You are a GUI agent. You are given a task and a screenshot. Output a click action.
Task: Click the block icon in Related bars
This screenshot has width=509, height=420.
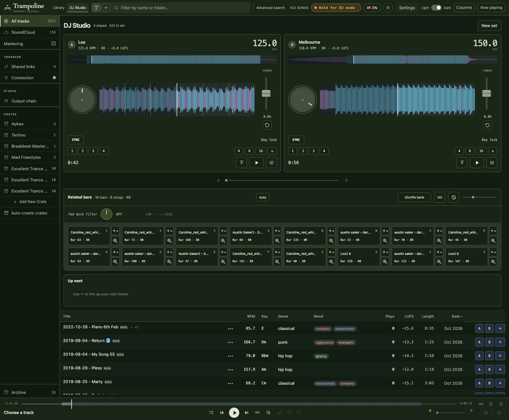tap(454, 197)
